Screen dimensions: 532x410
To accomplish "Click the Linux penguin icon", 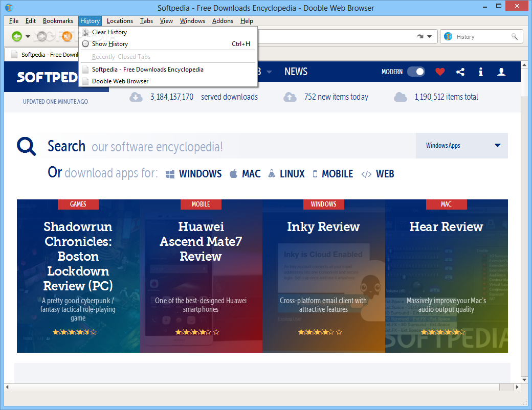I will (272, 174).
